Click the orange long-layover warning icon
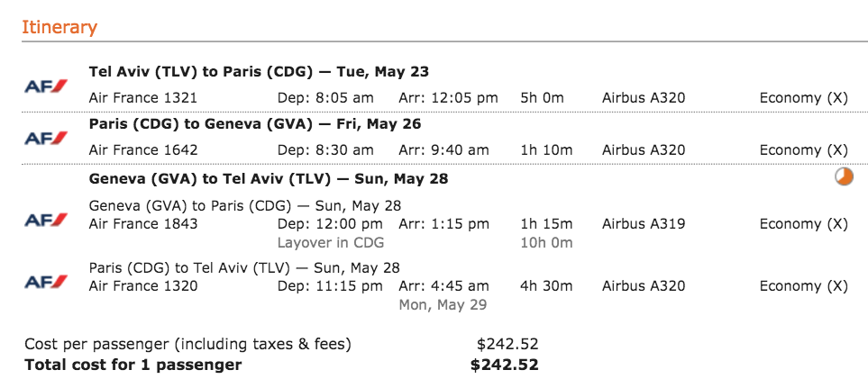The image size is (868, 388). [x=844, y=176]
